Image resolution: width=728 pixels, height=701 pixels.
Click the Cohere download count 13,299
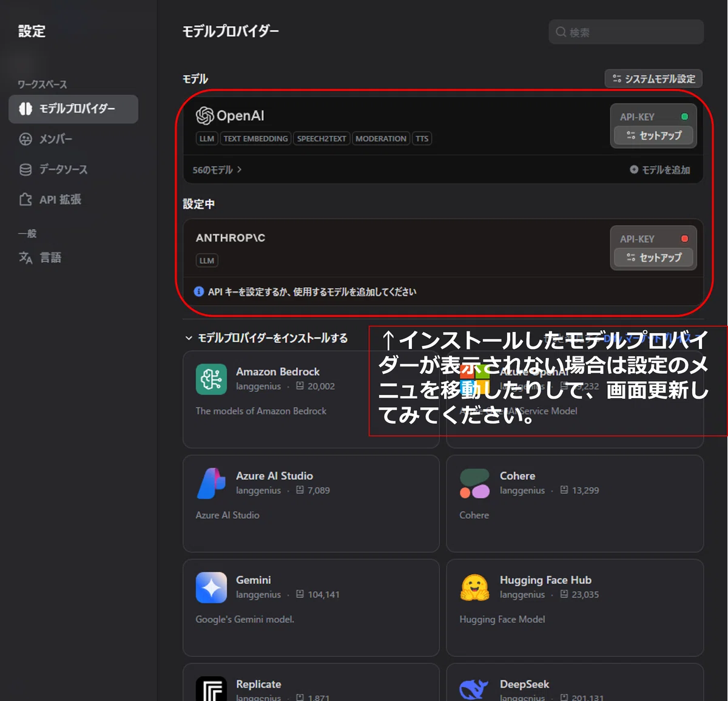[585, 490]
